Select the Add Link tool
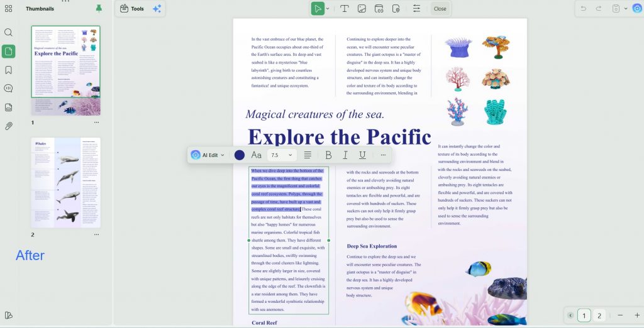The image size is (644, 328). (379, 9)
